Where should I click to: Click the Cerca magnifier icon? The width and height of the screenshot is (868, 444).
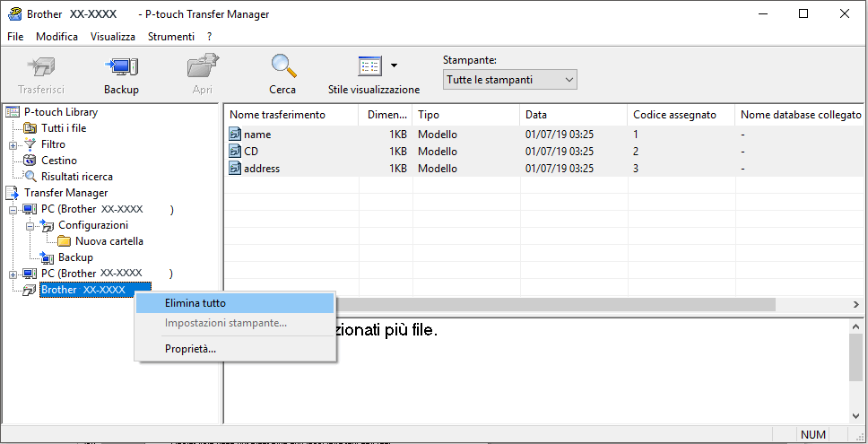[282, 65]
